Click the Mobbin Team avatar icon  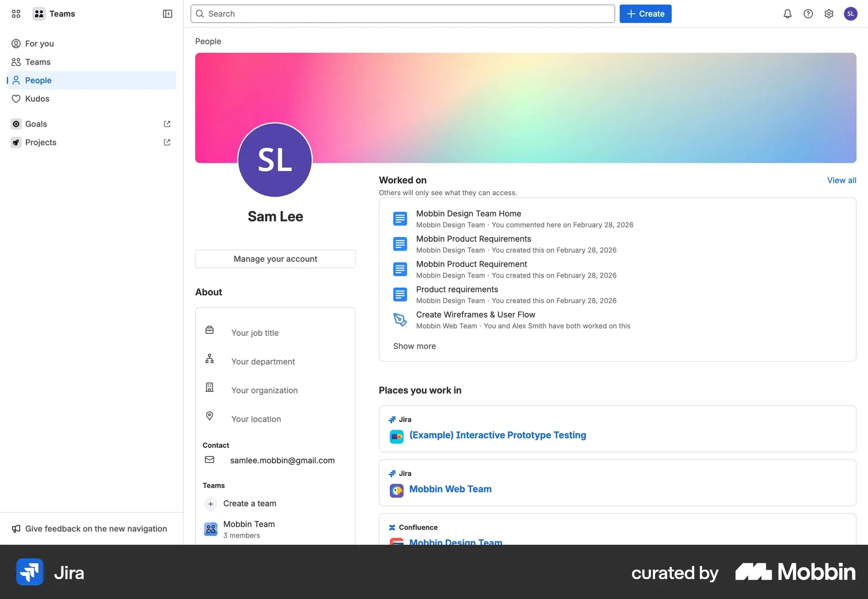(x=210, y=529)
